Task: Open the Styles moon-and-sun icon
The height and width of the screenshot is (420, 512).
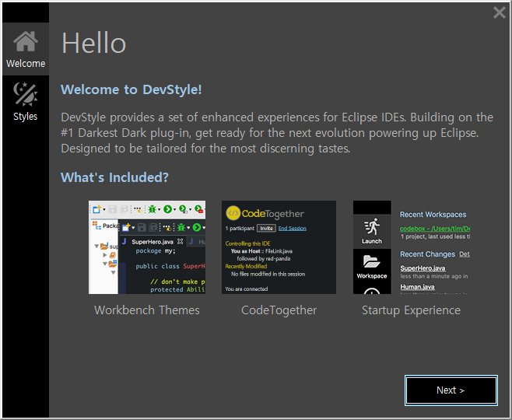Action: tap(26, 94)
